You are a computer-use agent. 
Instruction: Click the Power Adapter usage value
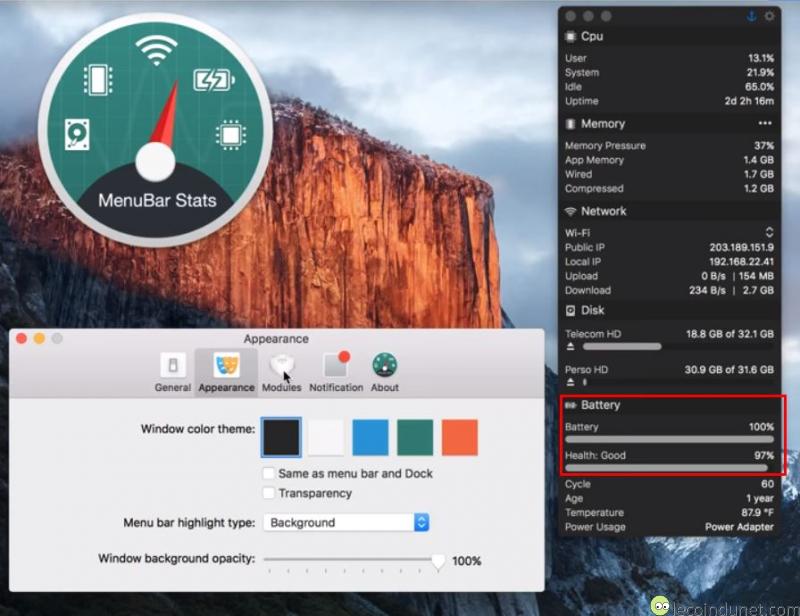click(x=739, y=527)
